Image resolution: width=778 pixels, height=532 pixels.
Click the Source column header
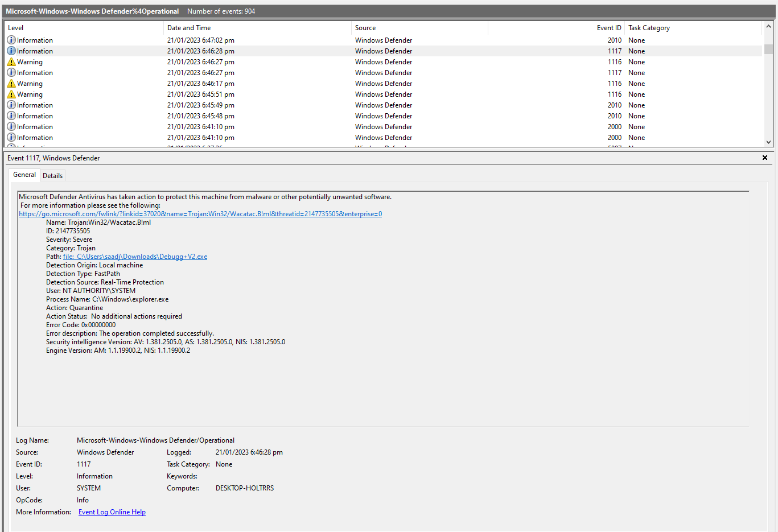coord(419,28)
